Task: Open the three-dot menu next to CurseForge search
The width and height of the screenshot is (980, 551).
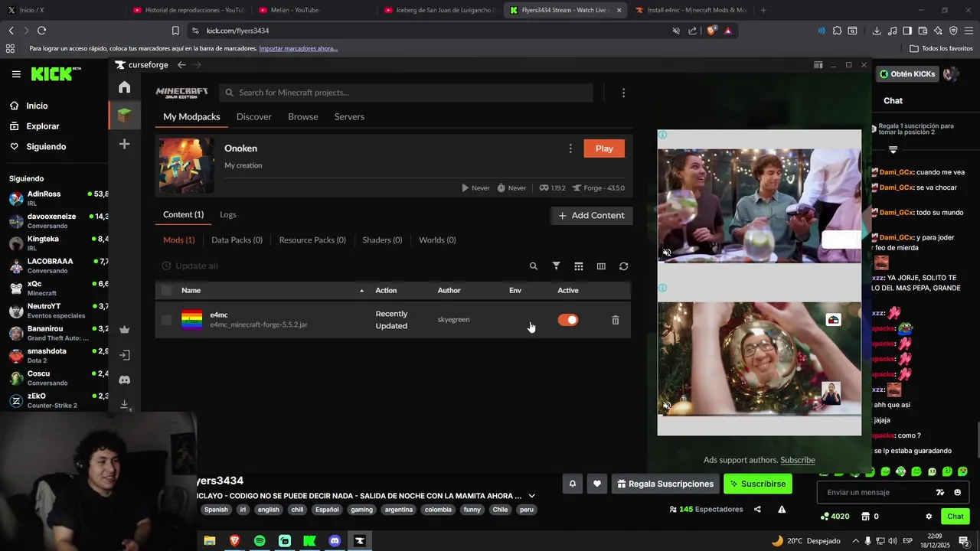Action: tap(623, 93)
